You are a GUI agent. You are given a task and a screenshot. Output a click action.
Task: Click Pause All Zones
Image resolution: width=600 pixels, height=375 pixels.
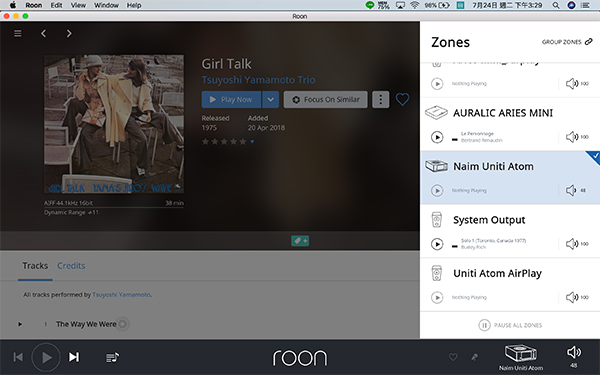click(x=510, y=325)
